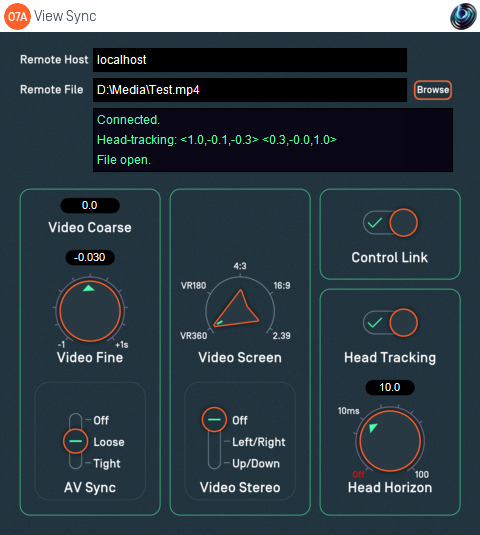Viewport: 480px width, 535px height.
Task: Click the Video Screen triangular dial
Action: tap(236, 308)
